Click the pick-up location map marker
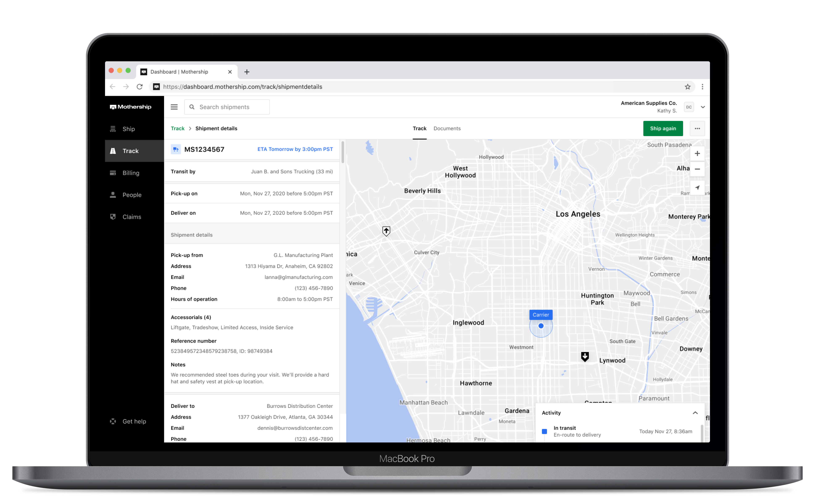Screen dimensions: 815x504 click(386, 231)
